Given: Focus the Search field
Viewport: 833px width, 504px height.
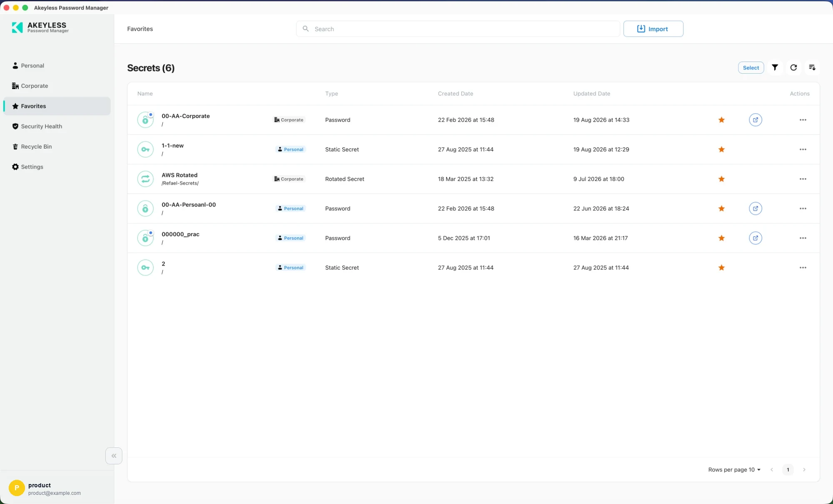Looking at the screenshot, I should 458,29.
